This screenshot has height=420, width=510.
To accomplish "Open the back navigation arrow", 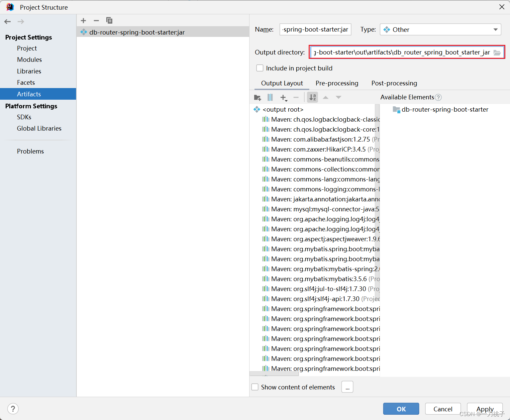I will tap(7, 21).
